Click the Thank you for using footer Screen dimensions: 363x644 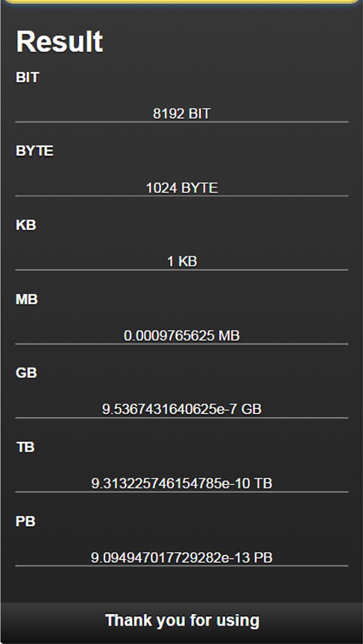(x=181, y=620)
